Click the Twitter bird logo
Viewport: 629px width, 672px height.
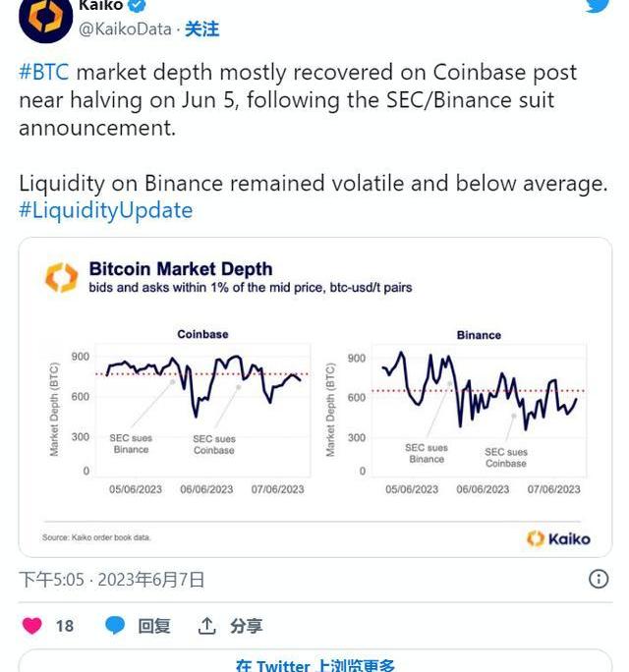pyautogui.click(x=598, y=5)
